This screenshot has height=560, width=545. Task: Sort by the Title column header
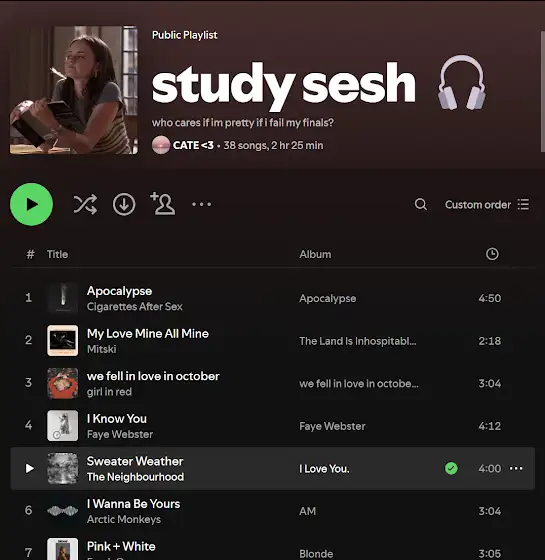tap(57, 254)
